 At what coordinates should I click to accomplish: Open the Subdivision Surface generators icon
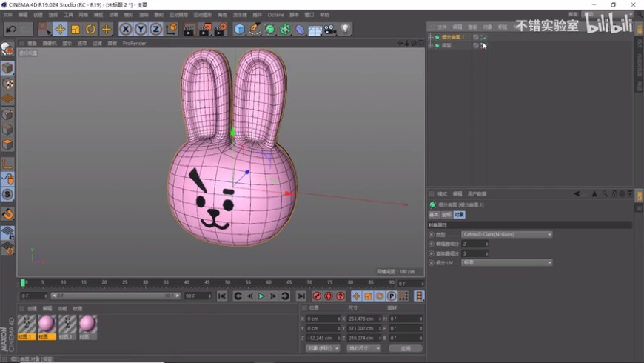point(270,29)
